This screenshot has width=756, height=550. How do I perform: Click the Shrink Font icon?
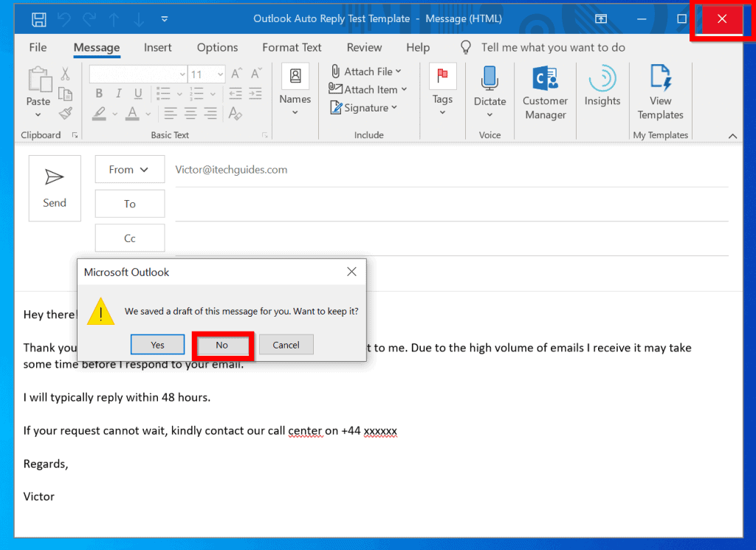[256, 74]
